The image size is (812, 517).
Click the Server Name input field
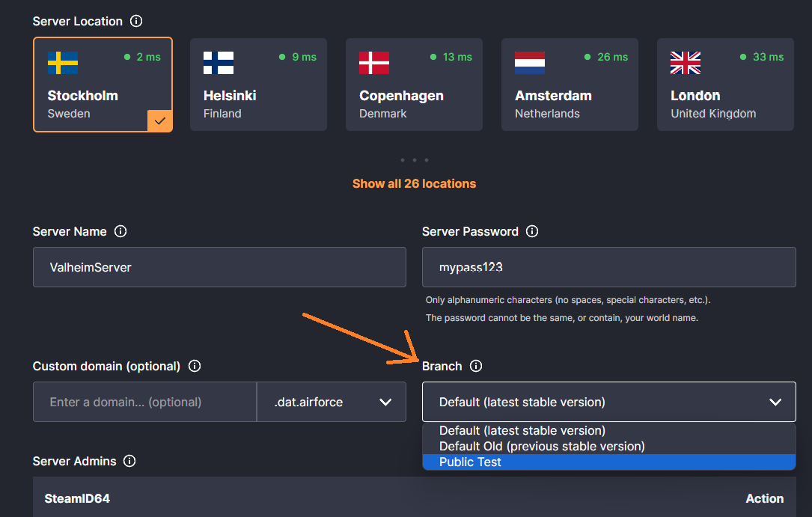pos(219,267)
